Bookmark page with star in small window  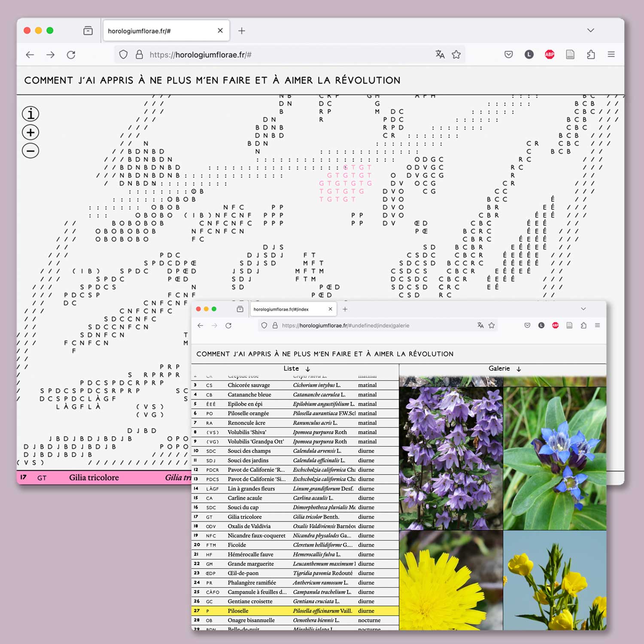pos(492,325)
